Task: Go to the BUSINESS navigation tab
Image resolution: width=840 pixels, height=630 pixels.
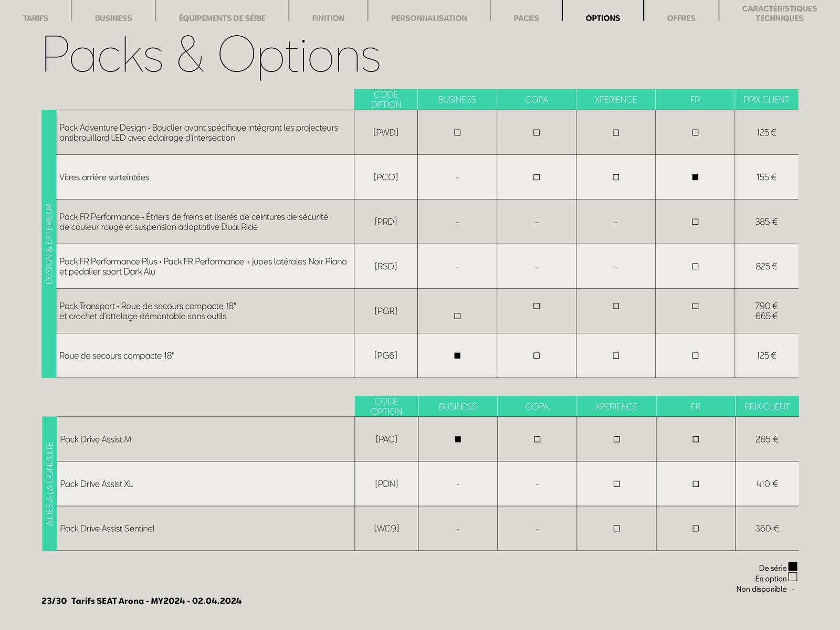Action: coord(113,18)
